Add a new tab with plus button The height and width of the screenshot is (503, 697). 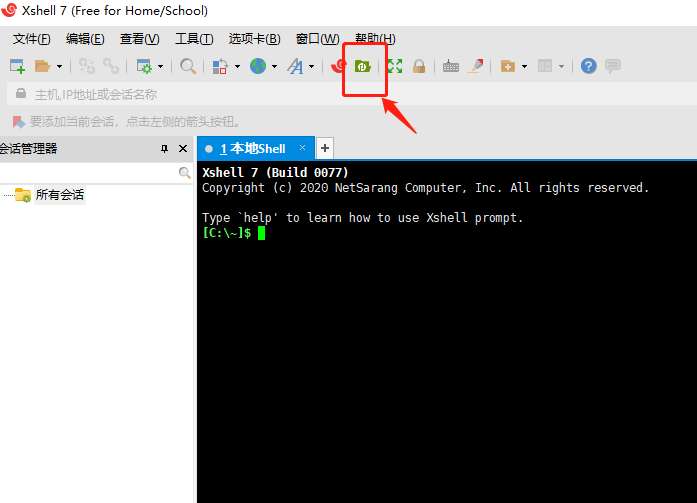point(325,148)
